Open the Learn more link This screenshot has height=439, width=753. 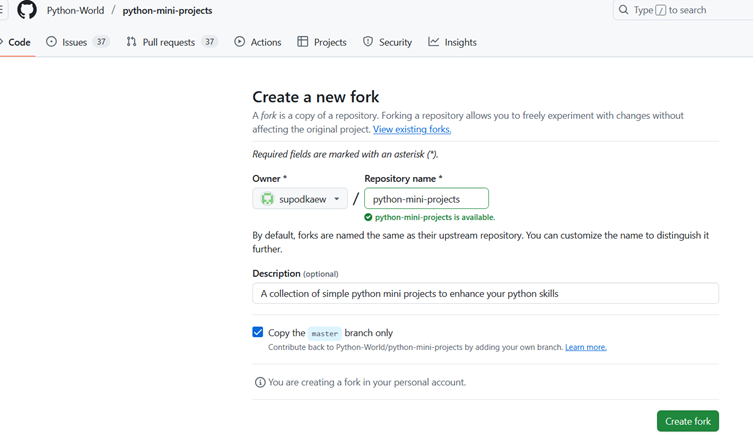click(x=585, y=347)
